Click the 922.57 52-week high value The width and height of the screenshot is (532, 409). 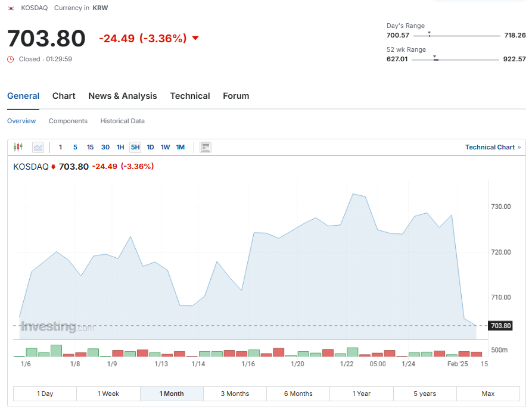514,59
